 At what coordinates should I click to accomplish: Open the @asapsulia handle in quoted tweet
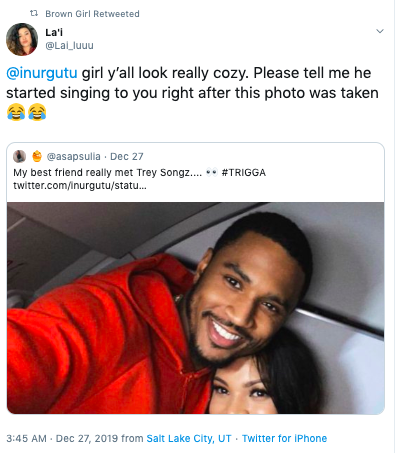coord(73,156)
